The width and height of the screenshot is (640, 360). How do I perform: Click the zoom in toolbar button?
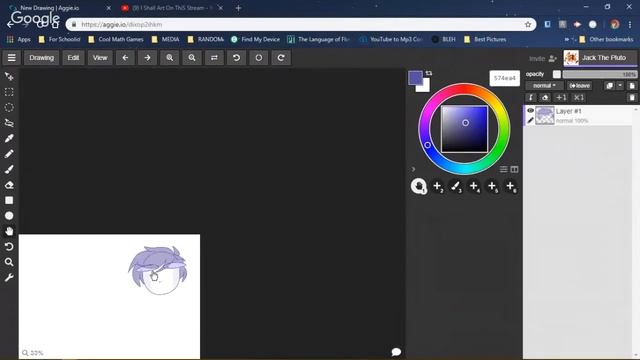tap(169, 58)
